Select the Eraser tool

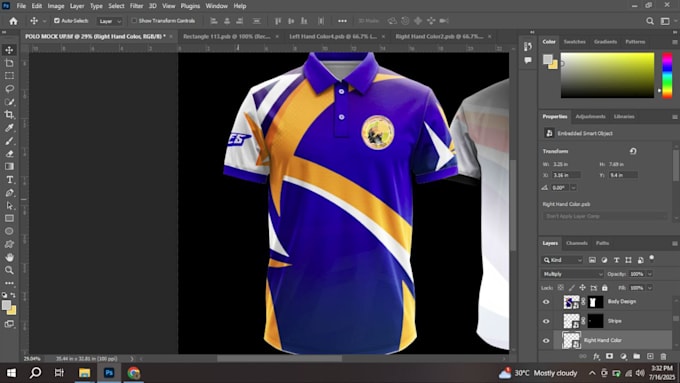click(9, 154)
